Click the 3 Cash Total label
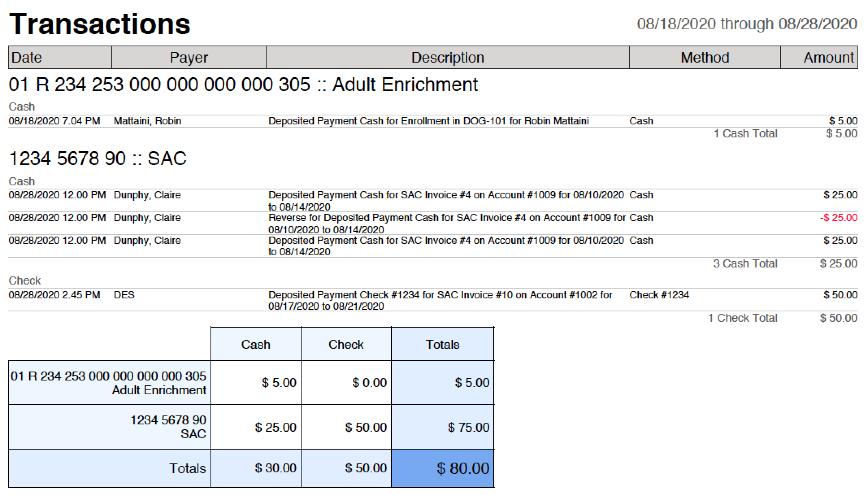Viewport: 868px width, 500px height. [745, 264]
